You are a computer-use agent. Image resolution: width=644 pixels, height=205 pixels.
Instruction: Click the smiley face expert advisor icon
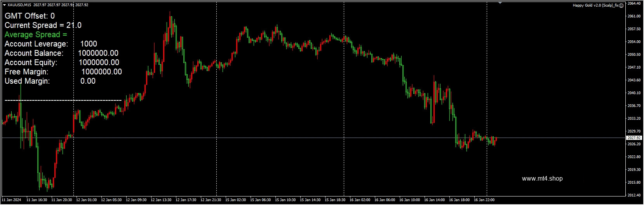pyautogui.click(x=621, y=5)
